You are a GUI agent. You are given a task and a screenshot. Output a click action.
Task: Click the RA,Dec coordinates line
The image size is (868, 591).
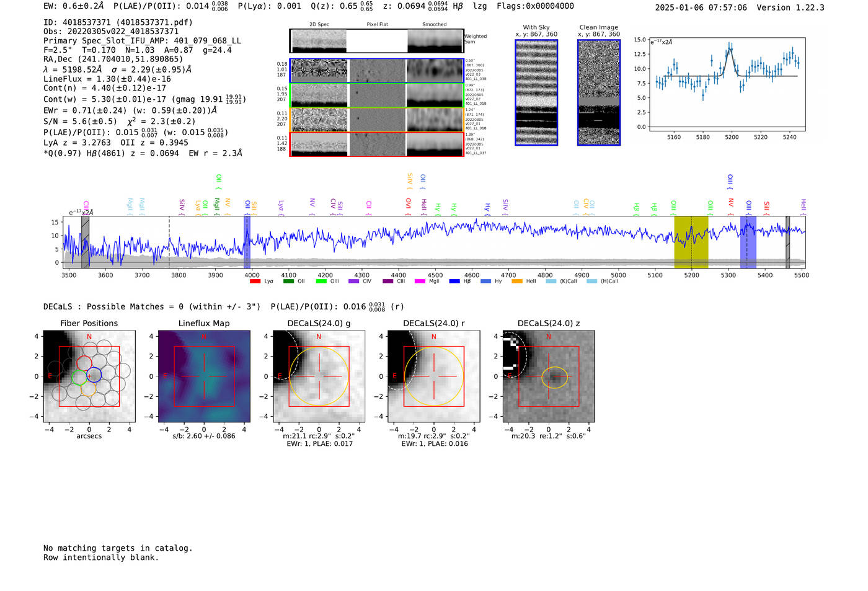click(x=113, y=60)
